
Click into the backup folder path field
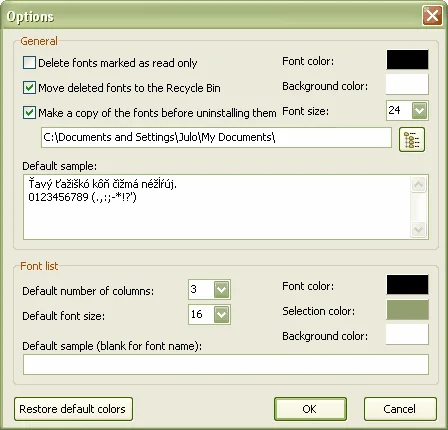point(216,137)
